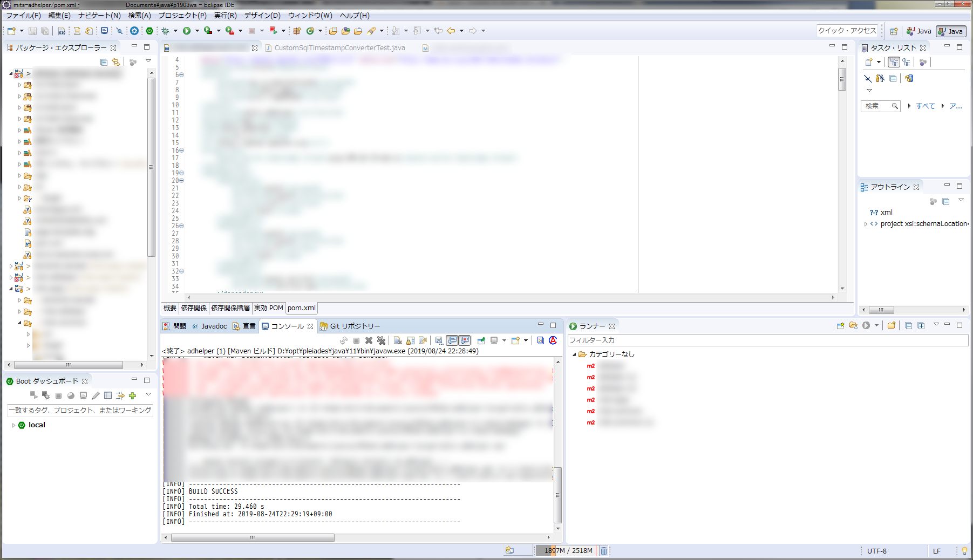Screen dimensions: 973x560
Task: Collapse All in Package Explorer
Action: [x=104, y=62]
